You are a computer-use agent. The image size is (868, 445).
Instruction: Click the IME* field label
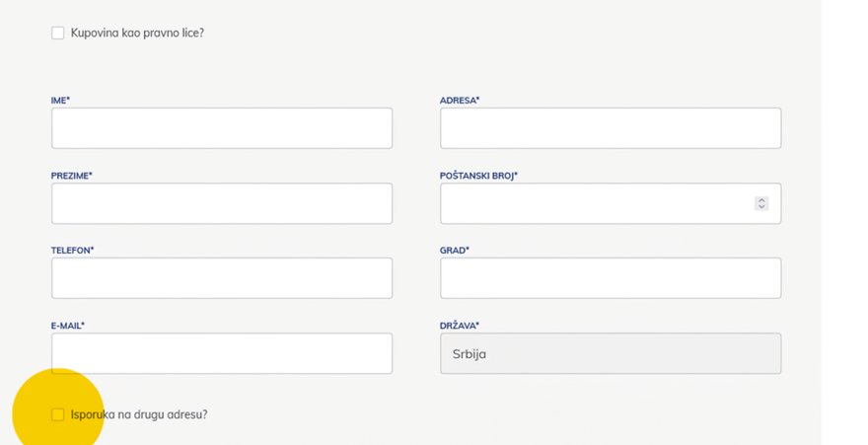(x=60, y=101)
